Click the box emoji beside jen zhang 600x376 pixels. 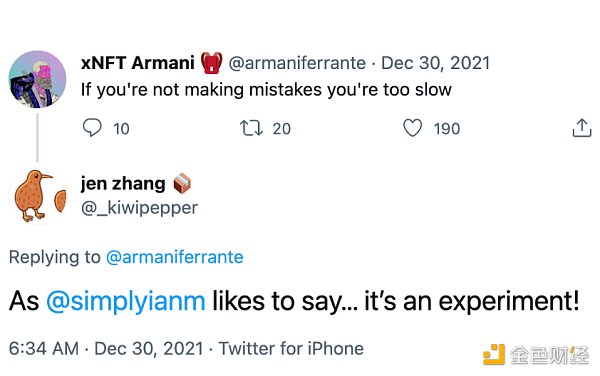182,184
